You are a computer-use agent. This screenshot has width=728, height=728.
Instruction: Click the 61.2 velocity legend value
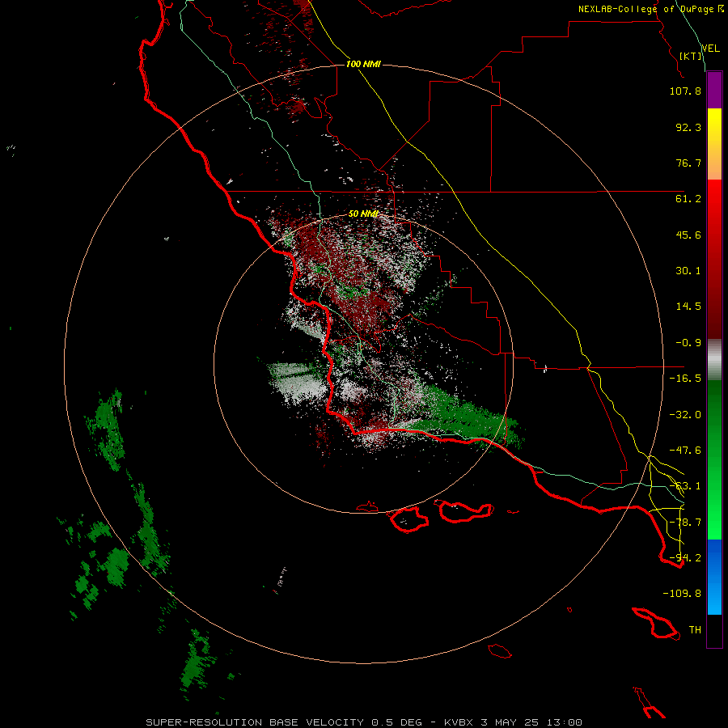coord(688,199)
